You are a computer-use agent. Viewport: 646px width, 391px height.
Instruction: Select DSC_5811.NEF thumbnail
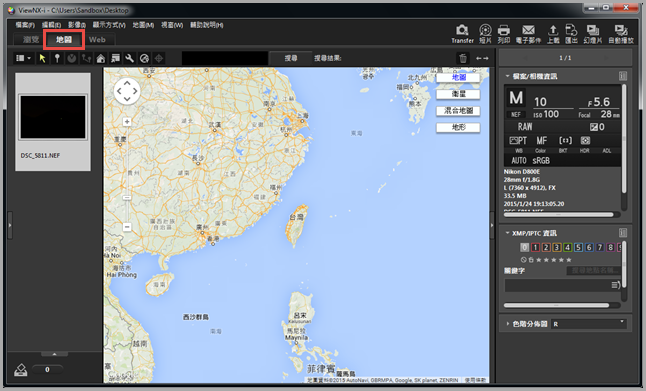click(x=53, y=122)
